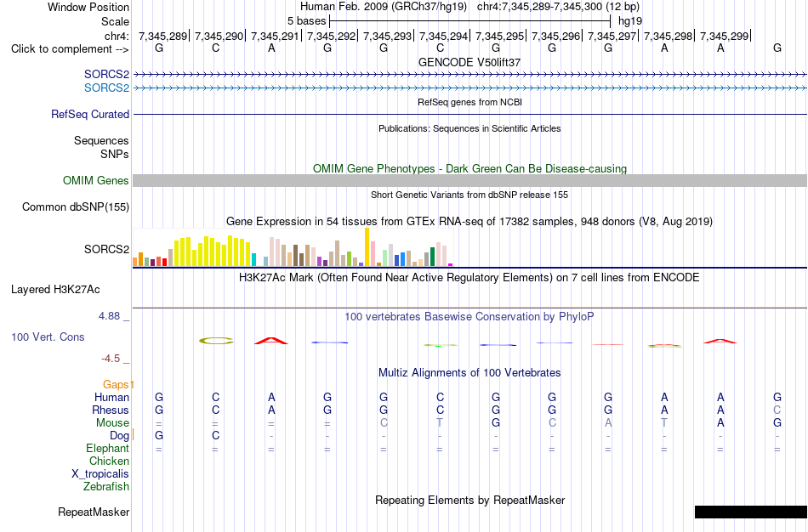Image resolution: width=808 pixels, height=532 pixels.
Task: Click the Layered H3K27Ac track label
Action: [55, 290]
